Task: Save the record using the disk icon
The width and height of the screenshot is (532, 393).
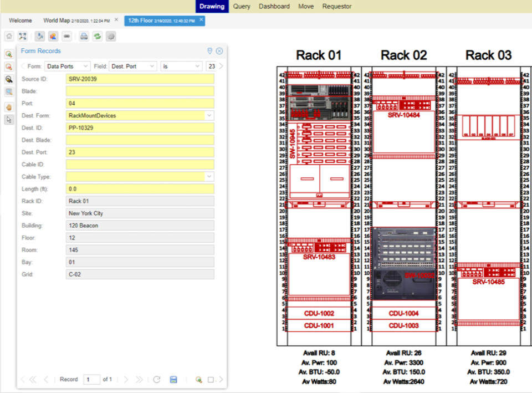Action: pyautogui.click(x=173, y=379)
